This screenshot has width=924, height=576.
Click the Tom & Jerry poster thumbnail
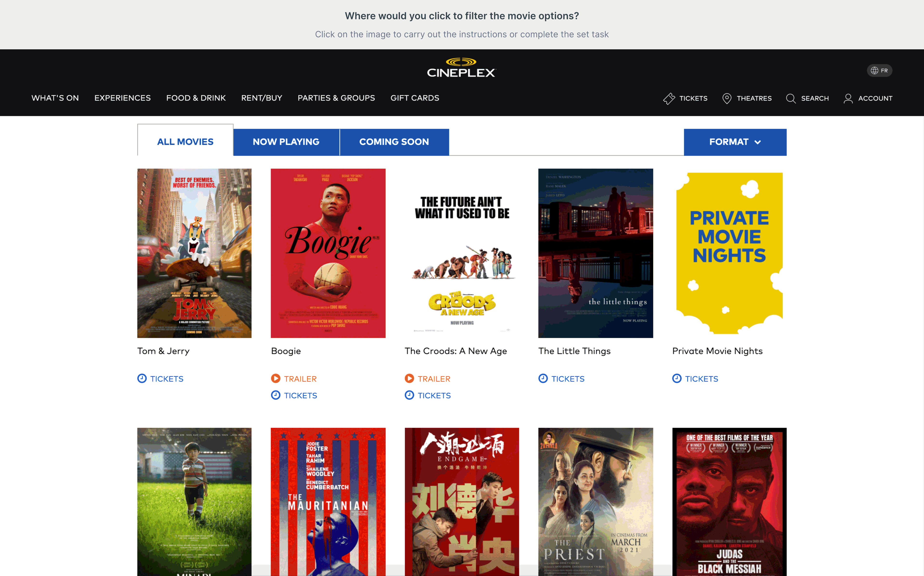point(194,253)
